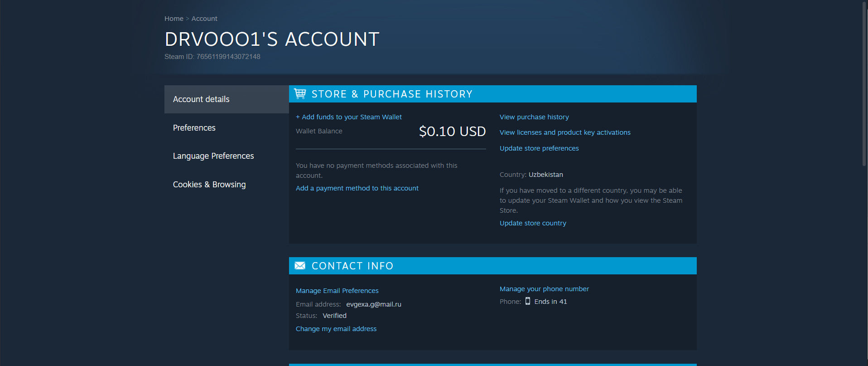This screenshot has width=868, height=366.
Task: Click Account in the breadcrumb
Action: coord(204,19)
